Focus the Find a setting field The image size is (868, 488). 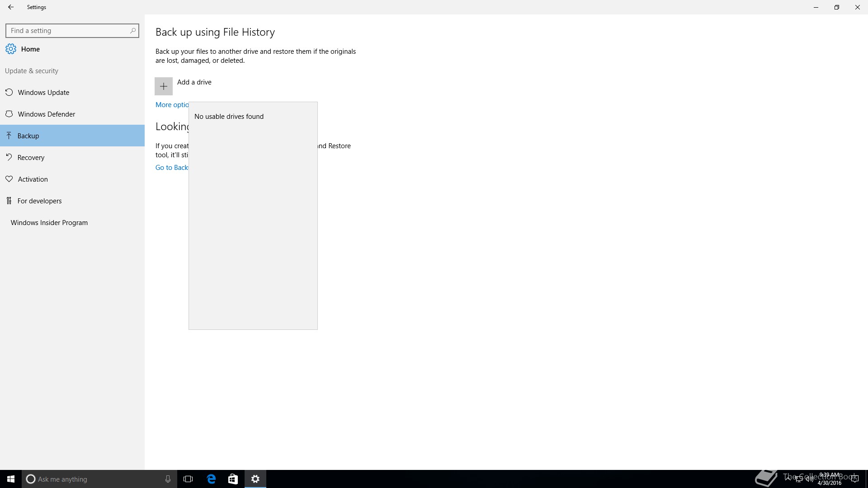click(x=68, y=31)
